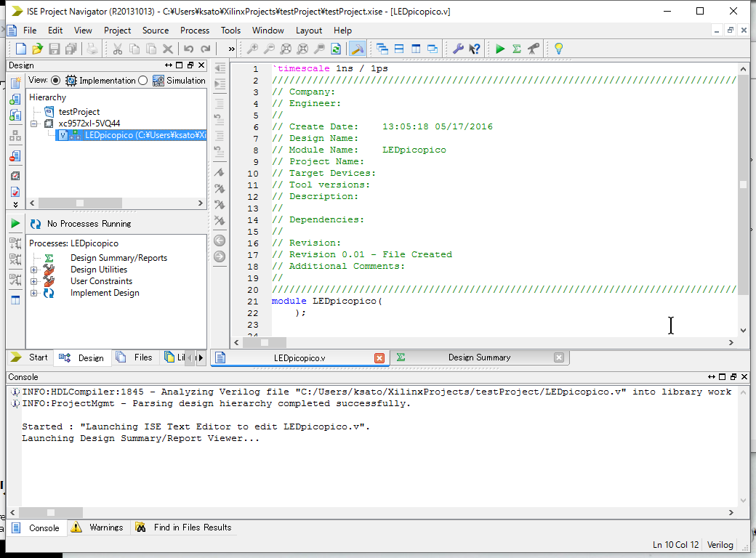Select the LEDpicopico module in the hierarchy

tap(131, 135)
